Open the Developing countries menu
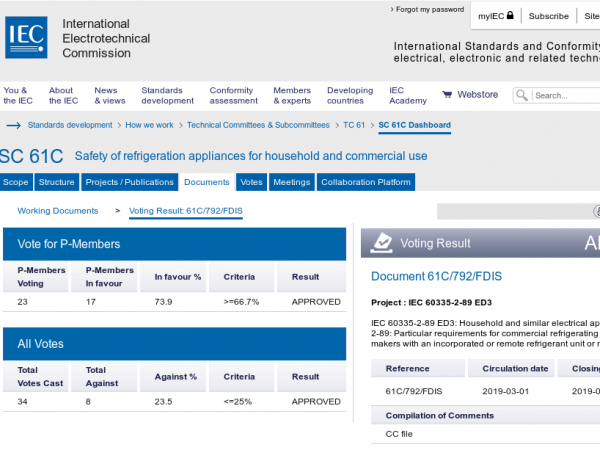Viewport: 600px width, 450px height. pos(350,95)
